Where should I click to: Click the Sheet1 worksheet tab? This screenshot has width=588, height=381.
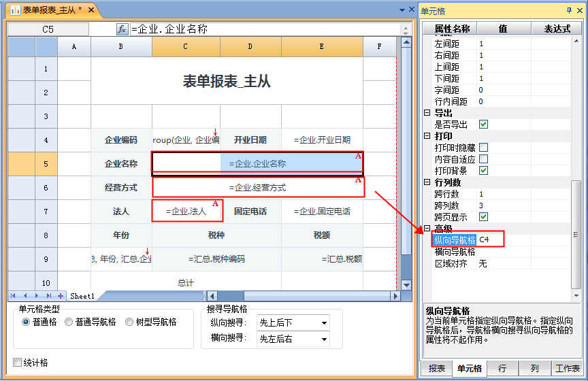pos(82,296)
